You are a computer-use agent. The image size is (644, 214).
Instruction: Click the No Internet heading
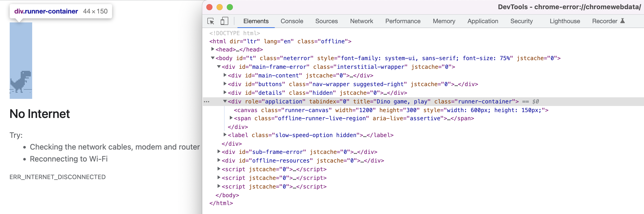click(x=40, y=114)
